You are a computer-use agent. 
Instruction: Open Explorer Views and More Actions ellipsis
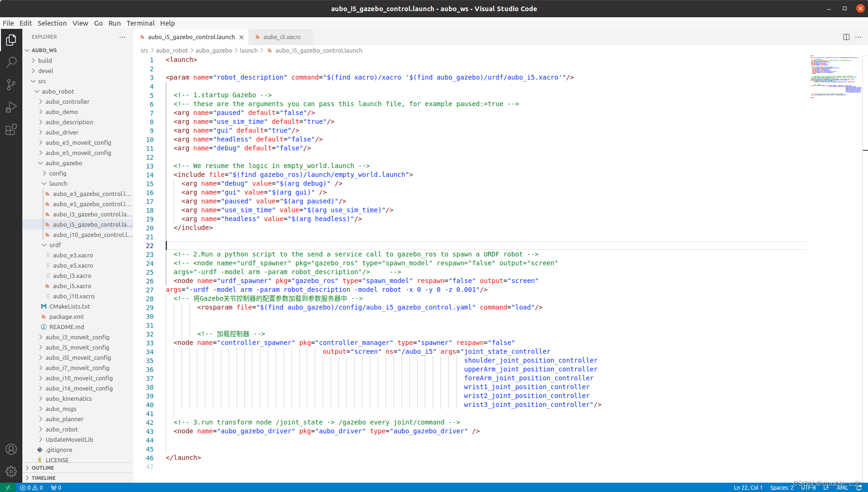tap(122, 37)
